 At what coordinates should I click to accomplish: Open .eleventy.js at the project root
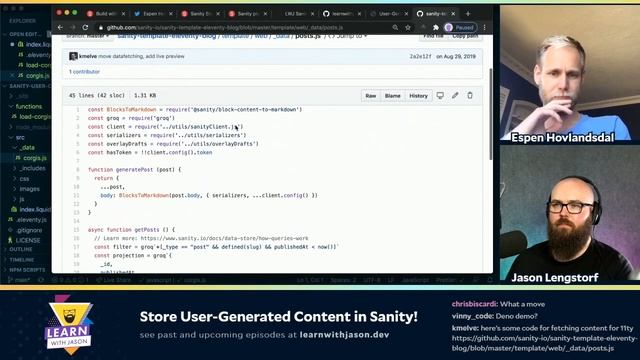(x=31, y=220)
